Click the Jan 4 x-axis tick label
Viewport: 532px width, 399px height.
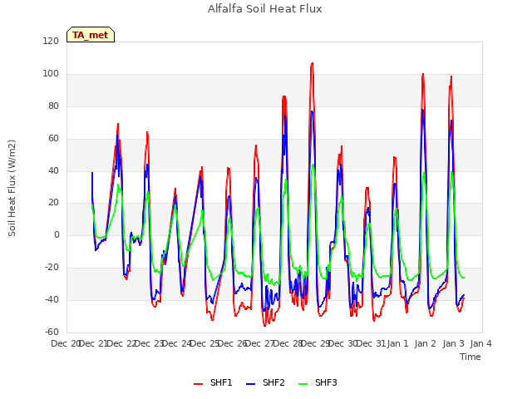coord(480,343)
